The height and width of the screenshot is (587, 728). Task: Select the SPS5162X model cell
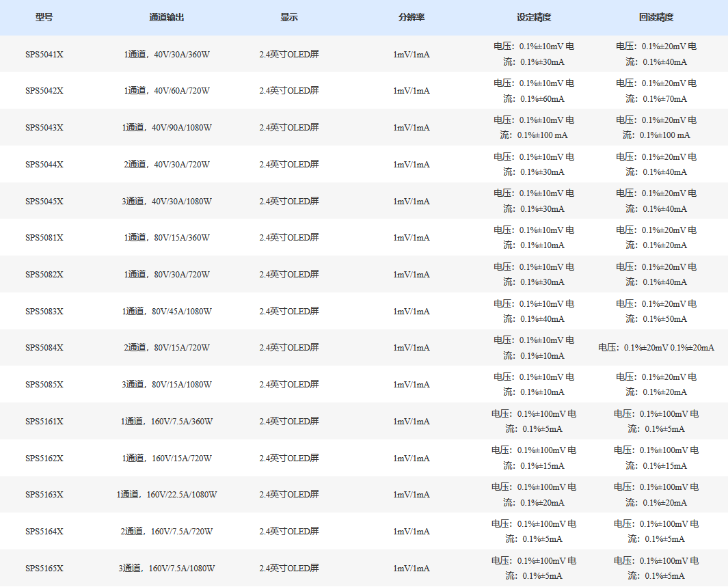point(44,459)
